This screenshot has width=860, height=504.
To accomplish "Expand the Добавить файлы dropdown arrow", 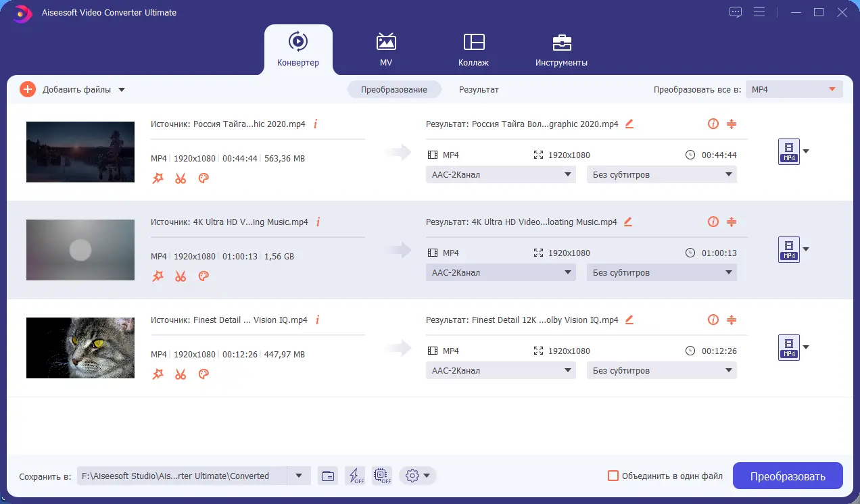I will pyautogui.click(x=122, y=90).
